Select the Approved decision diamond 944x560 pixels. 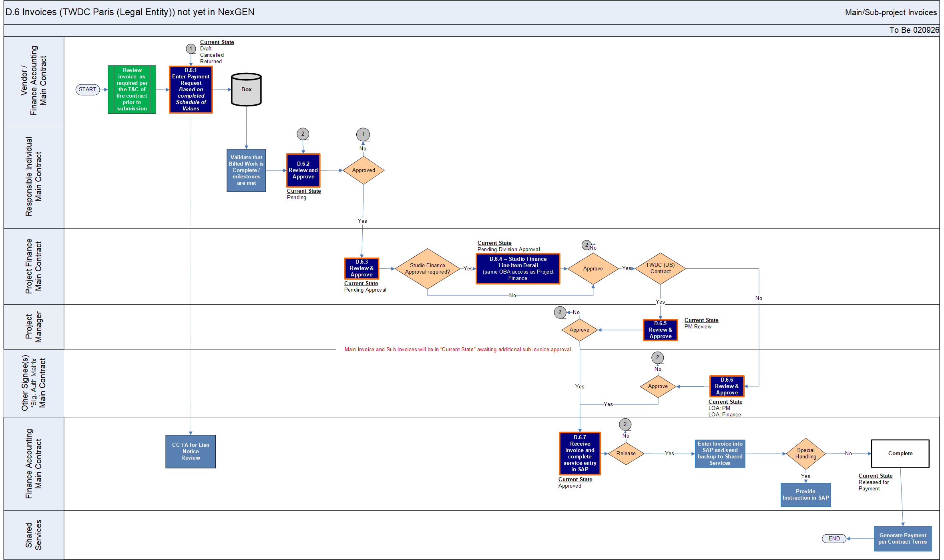pyautogui.click(x=364, y=170)
